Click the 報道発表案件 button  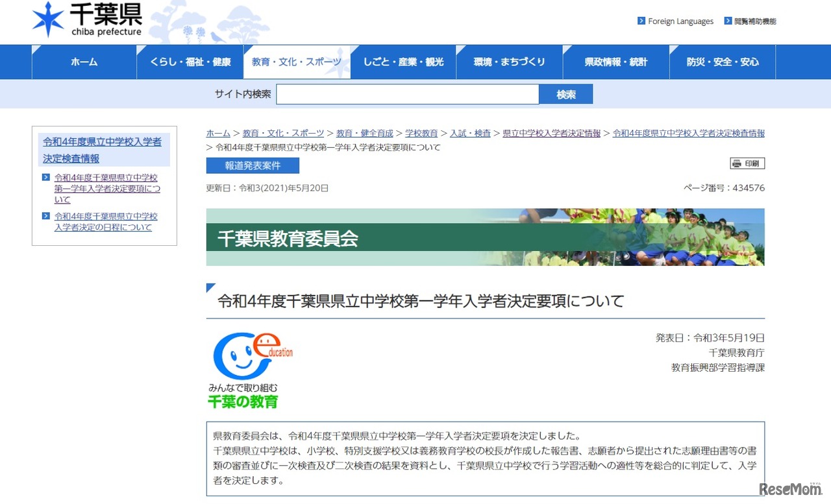coord(252,165)
